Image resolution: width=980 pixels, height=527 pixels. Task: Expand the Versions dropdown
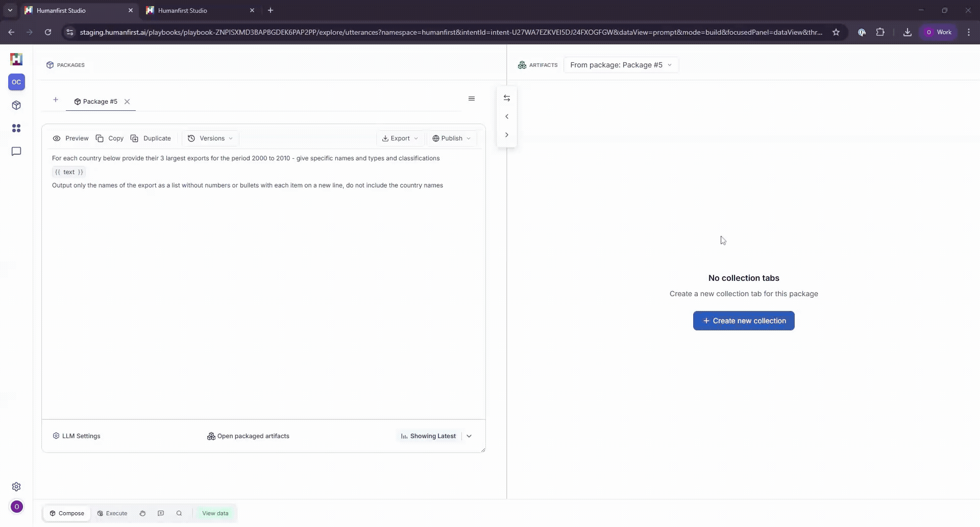point(210,138)
